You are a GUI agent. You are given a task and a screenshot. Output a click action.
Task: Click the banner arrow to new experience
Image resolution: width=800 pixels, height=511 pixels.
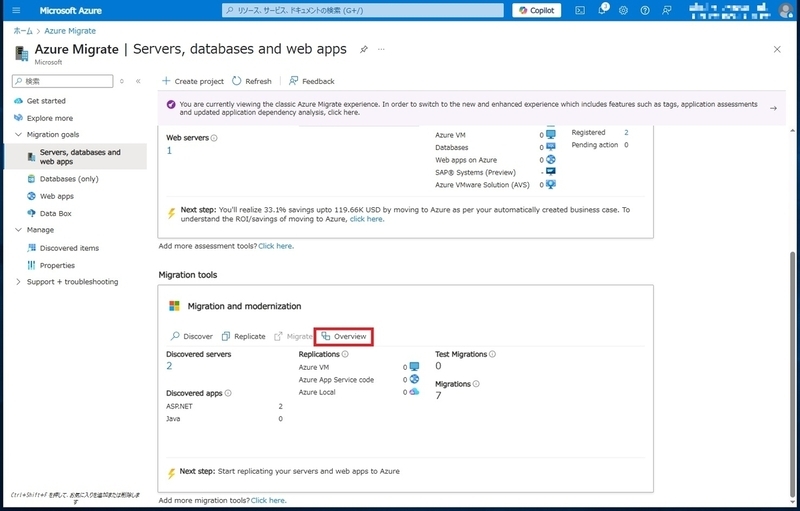(773, 108)
